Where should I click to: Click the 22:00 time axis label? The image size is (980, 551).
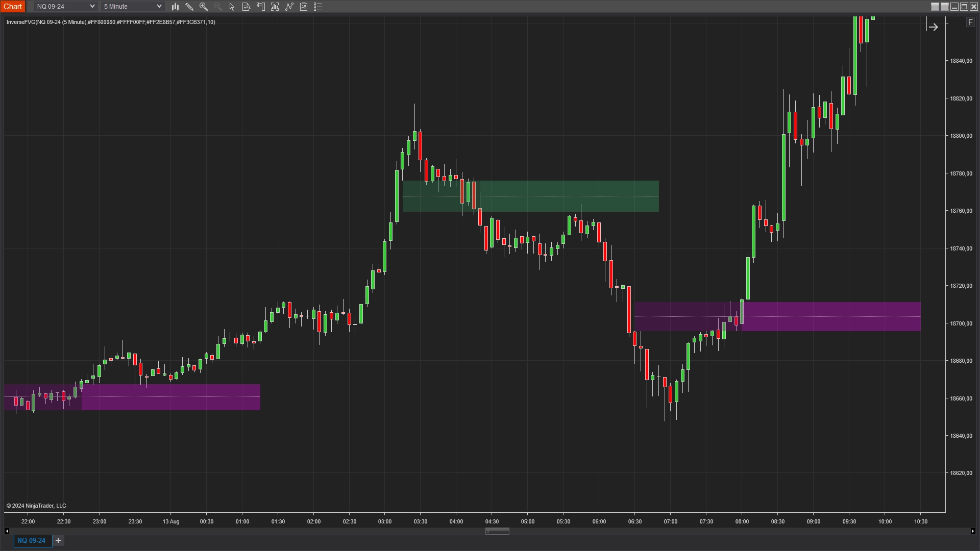click(28, 521)
